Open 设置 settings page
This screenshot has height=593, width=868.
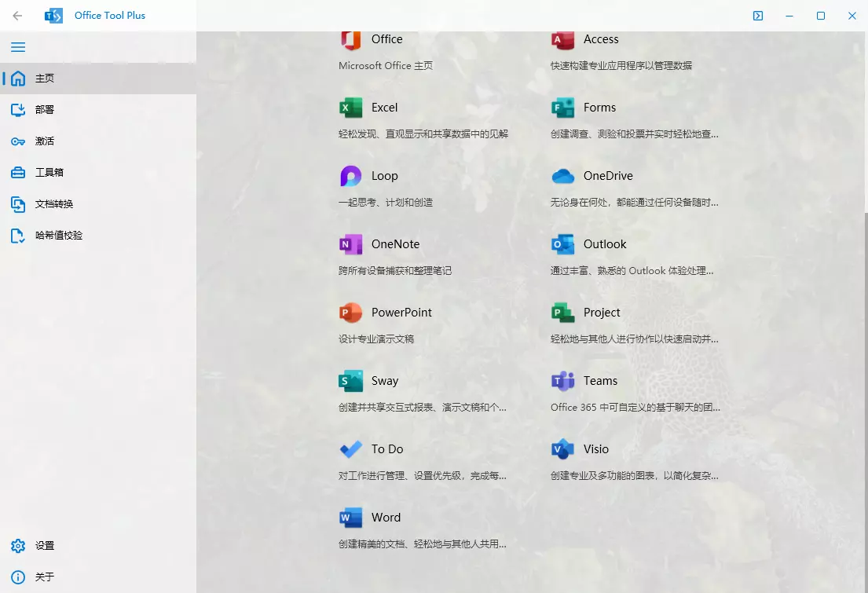(x=45, y=546)
